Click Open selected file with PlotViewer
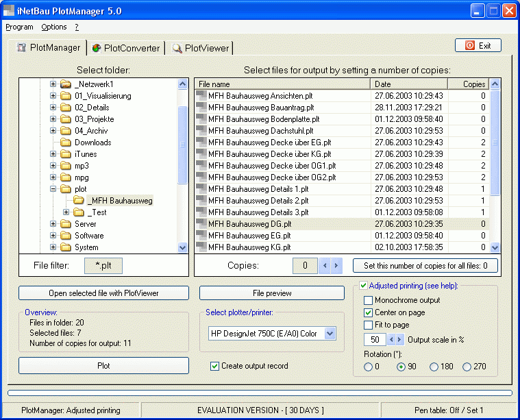 [104, 293]
